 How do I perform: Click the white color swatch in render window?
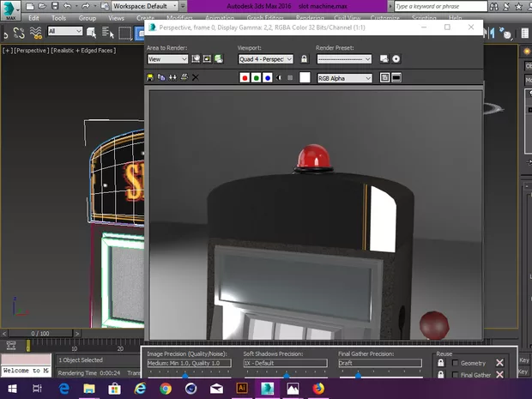coord(304,78)
